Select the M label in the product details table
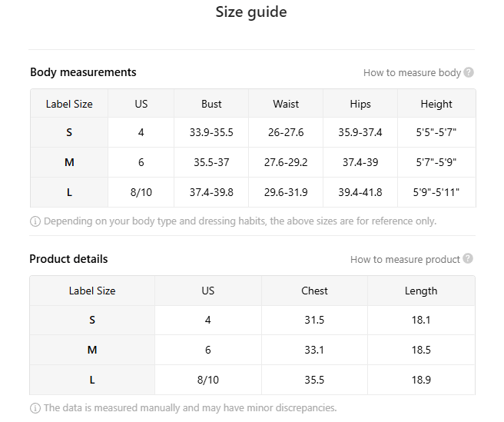This screenshot has height=422, width=504. pyautogui.click(x=92, y=350)
